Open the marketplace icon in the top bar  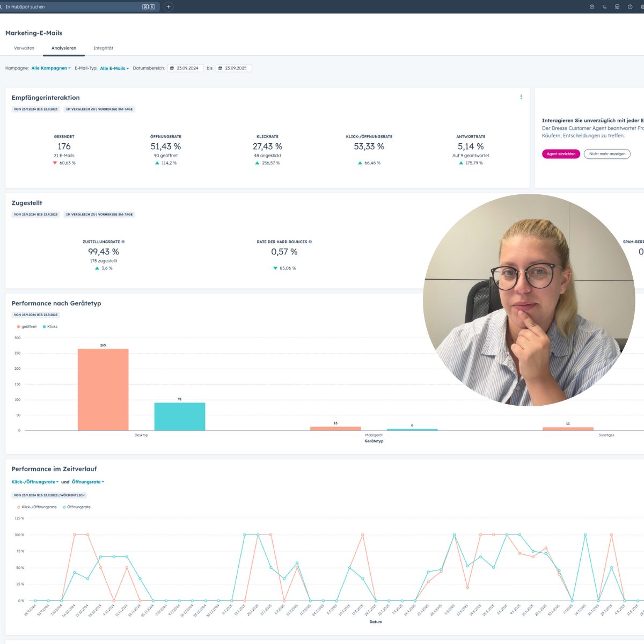[x=617, y=7]
